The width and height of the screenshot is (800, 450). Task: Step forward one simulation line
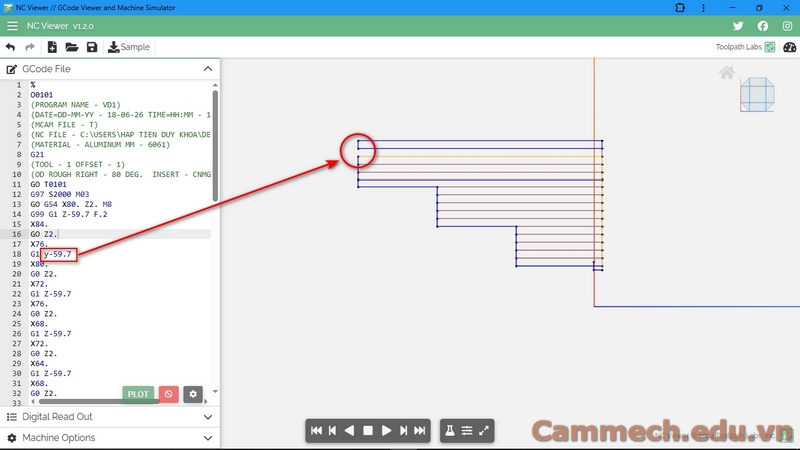[403, 431]
